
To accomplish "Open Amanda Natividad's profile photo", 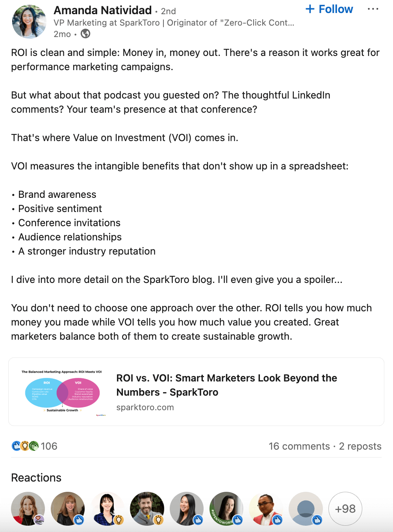I will pos(29,22).
